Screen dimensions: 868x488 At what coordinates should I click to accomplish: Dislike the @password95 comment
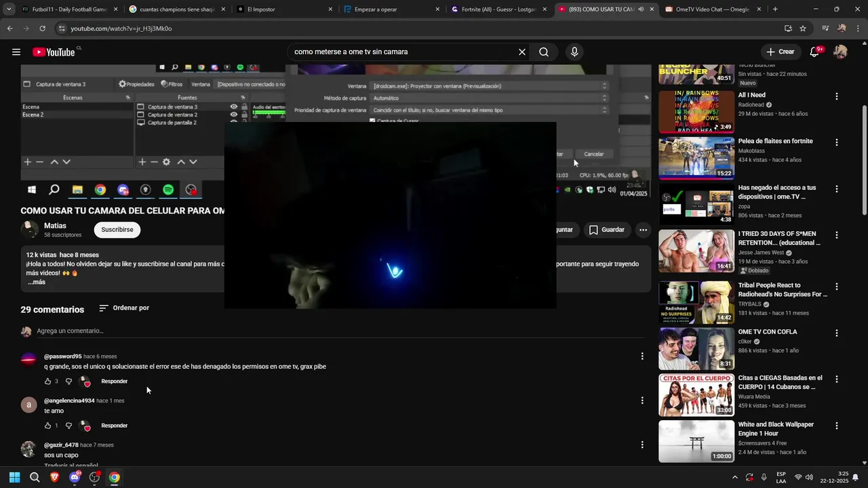(x=68, y=382)
